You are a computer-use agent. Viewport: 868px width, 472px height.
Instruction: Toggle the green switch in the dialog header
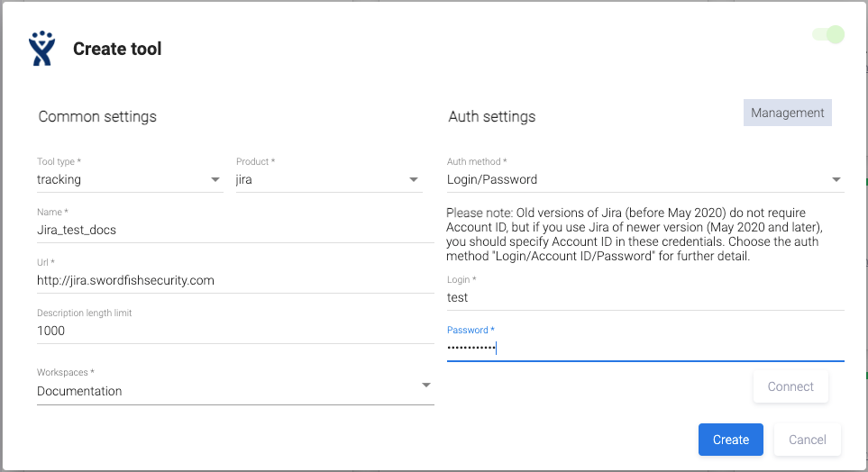(828, 35)
